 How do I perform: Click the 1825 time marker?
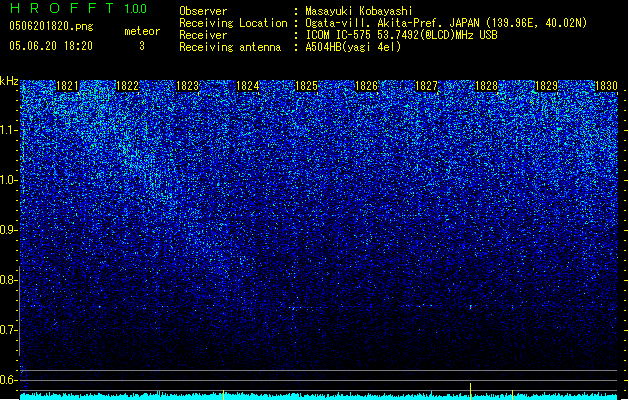click(306, 86)
